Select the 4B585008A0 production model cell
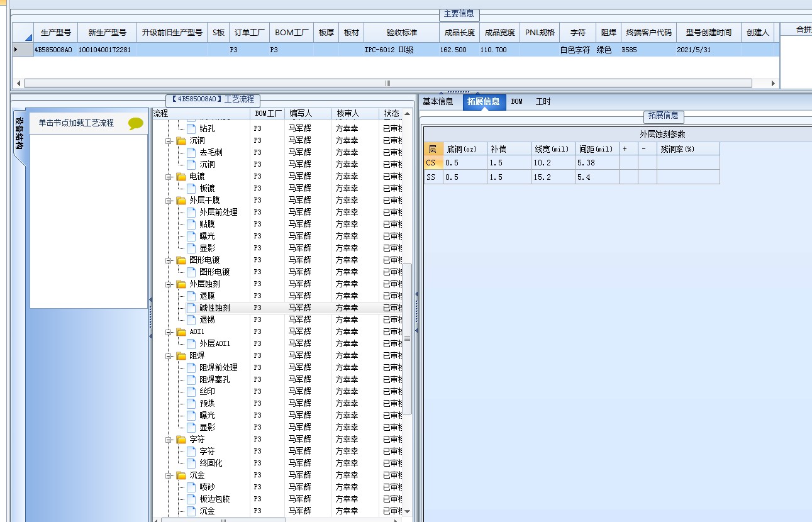Viewport: 812px width, 522px height. click(x=56, y=50)
